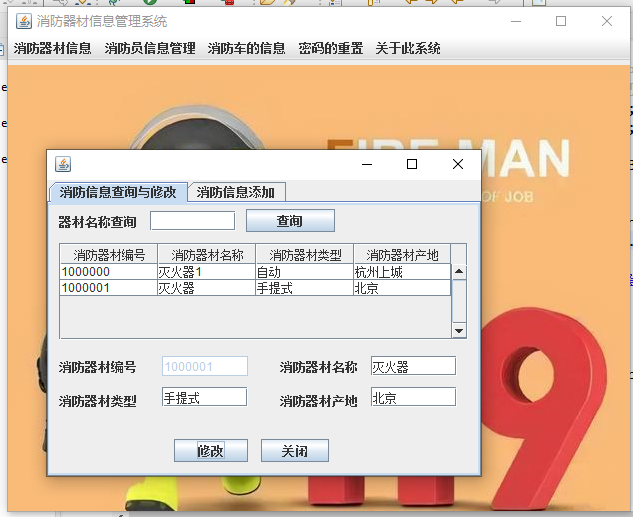Image resolution: width=633 pixels, height=517 pixels.
Task: Focus the 器材名称查询 search input field
Action: 193,221
